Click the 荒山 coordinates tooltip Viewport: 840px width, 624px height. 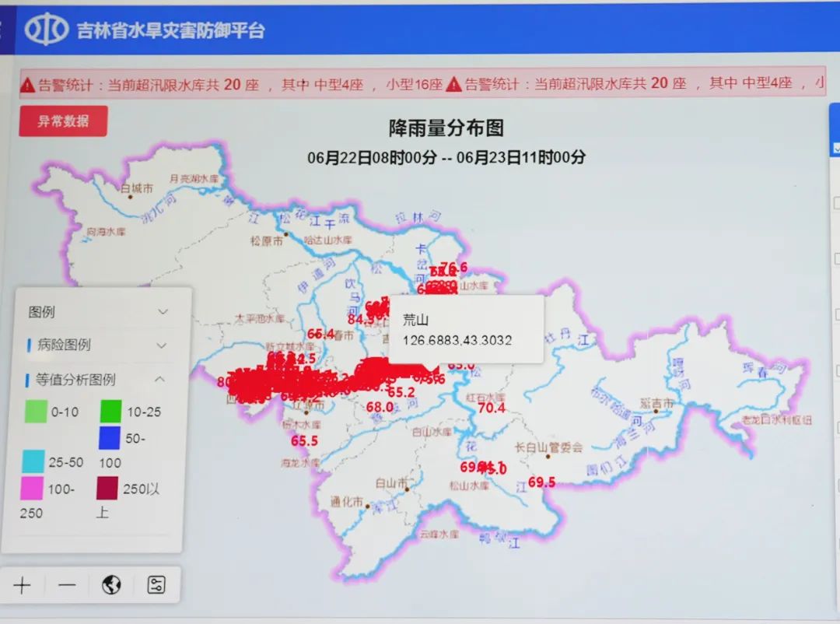[x=465, y=330]
